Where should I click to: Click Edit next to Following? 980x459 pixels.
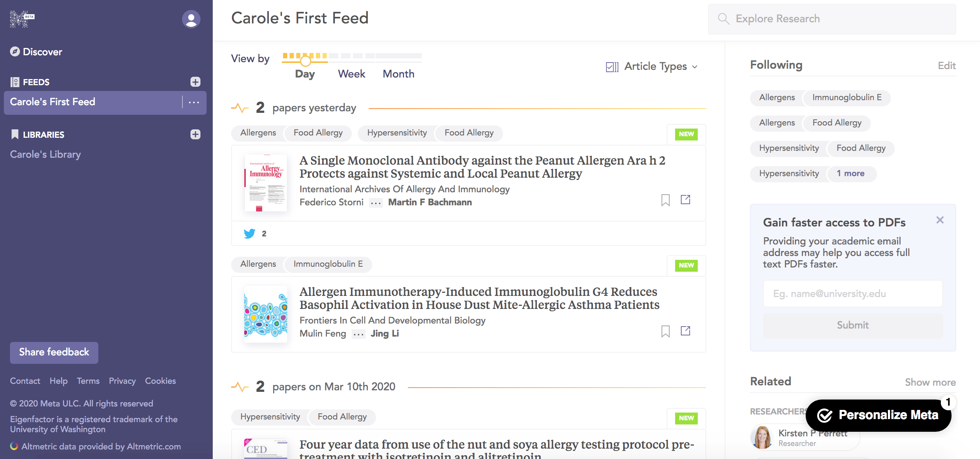(x=947, y=66)
